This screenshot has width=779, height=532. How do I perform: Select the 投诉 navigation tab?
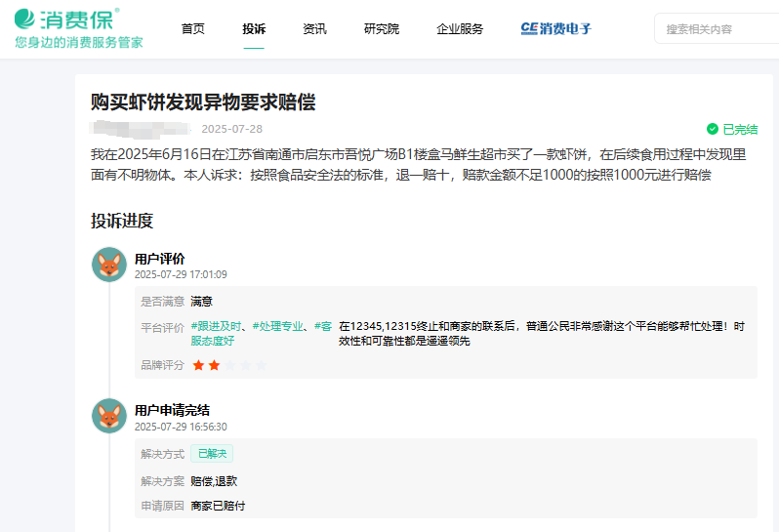(254, 29)
